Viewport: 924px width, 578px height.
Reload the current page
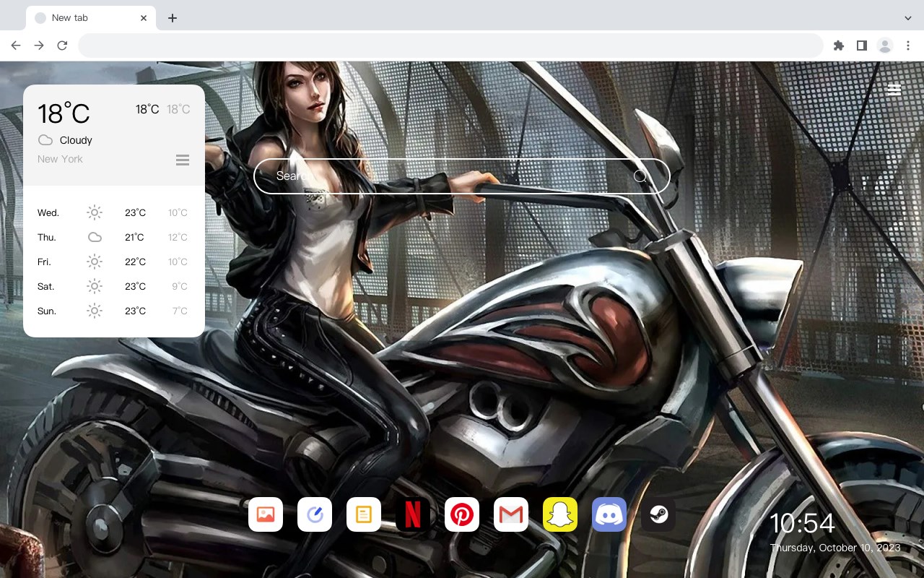(62, 46)
